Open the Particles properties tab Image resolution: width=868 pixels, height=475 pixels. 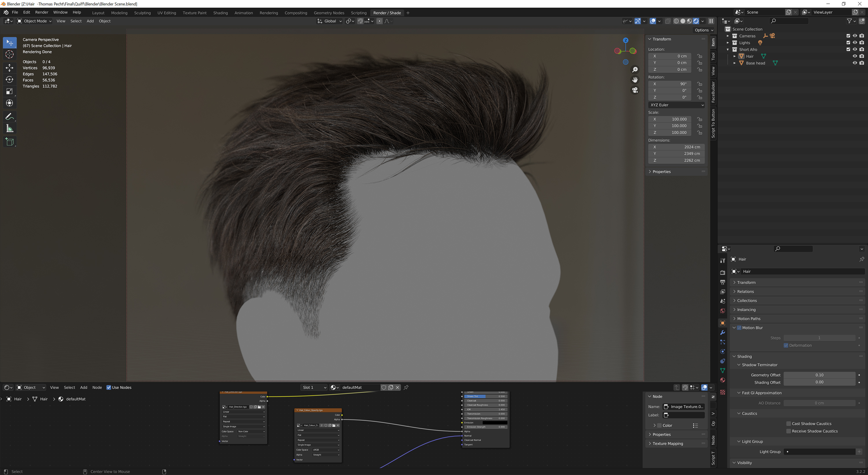coord(722,342)
